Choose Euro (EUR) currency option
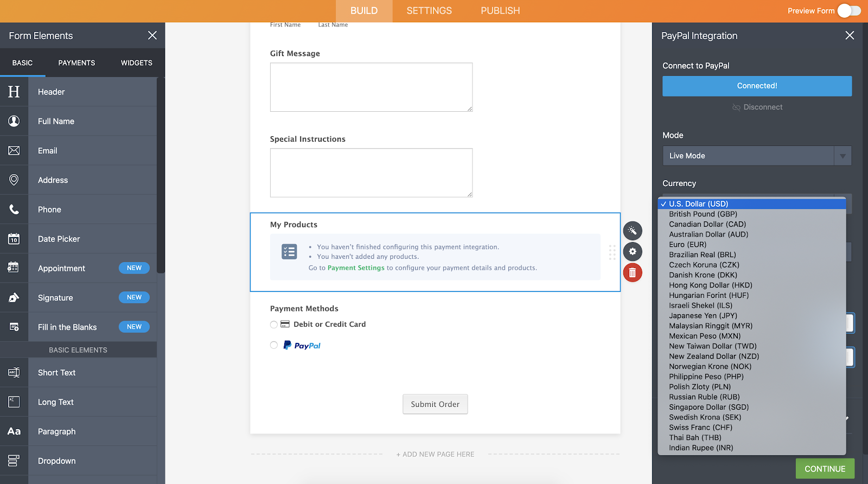Screen dimensions: 868x484 [x=752, y=245]
